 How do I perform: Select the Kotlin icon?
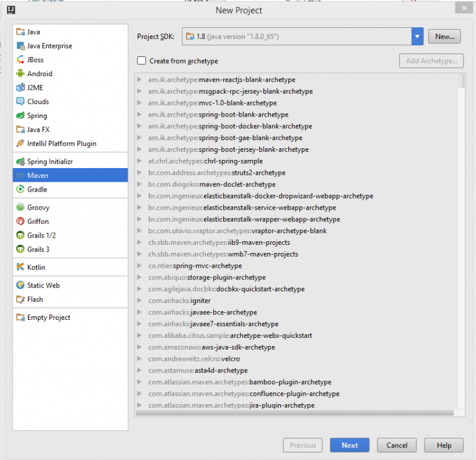[x=20, y=267]
